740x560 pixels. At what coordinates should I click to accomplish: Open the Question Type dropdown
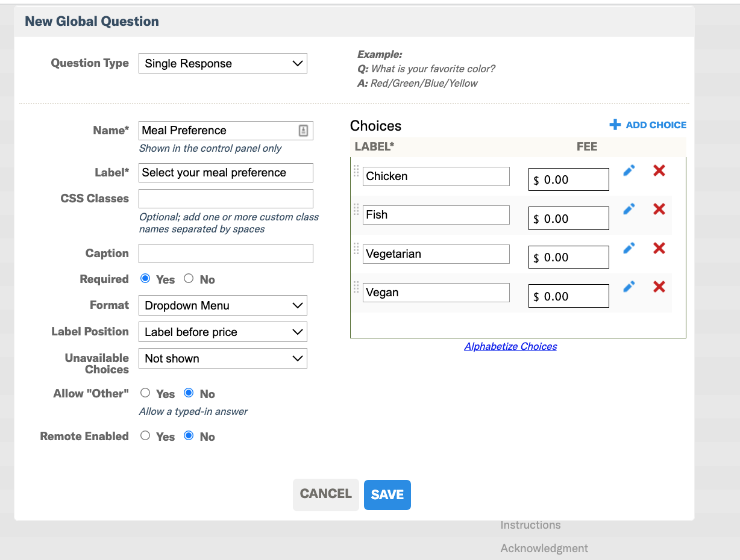point(223,64)
